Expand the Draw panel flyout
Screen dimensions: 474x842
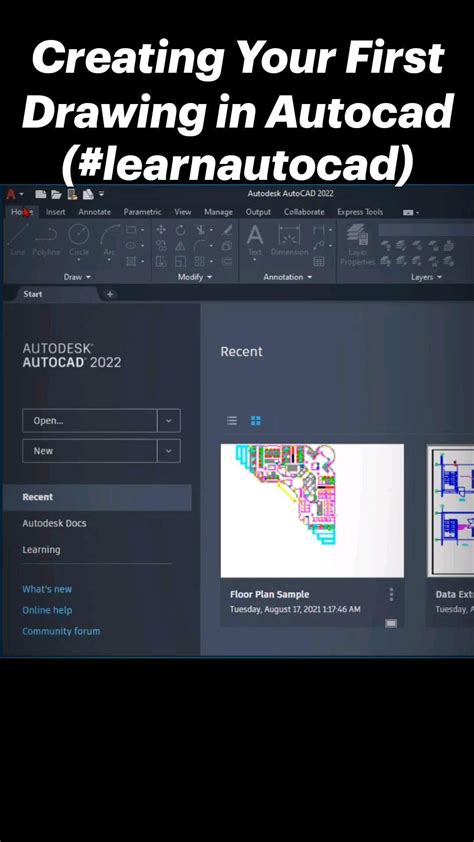(77, 277)
